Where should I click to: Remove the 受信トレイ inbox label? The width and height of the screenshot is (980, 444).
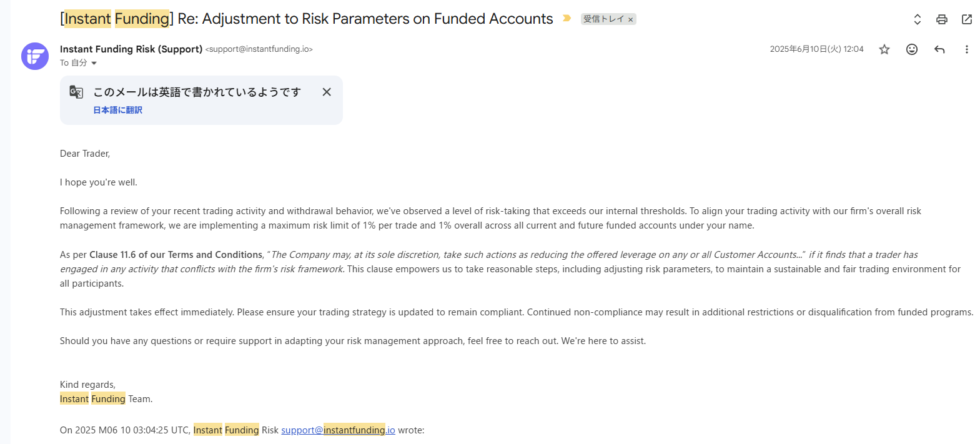point(631,20)
